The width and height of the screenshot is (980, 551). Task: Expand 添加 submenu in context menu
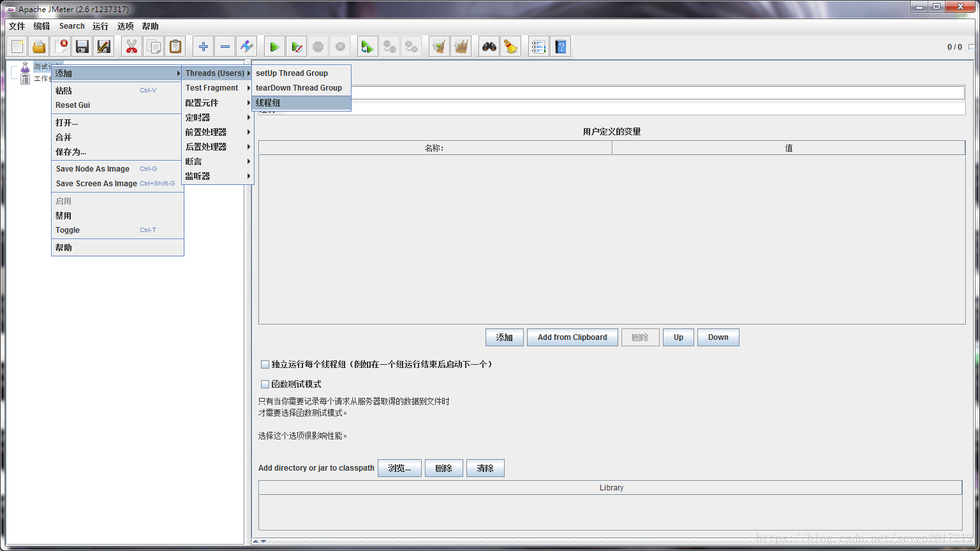click(x=117, y=73)
